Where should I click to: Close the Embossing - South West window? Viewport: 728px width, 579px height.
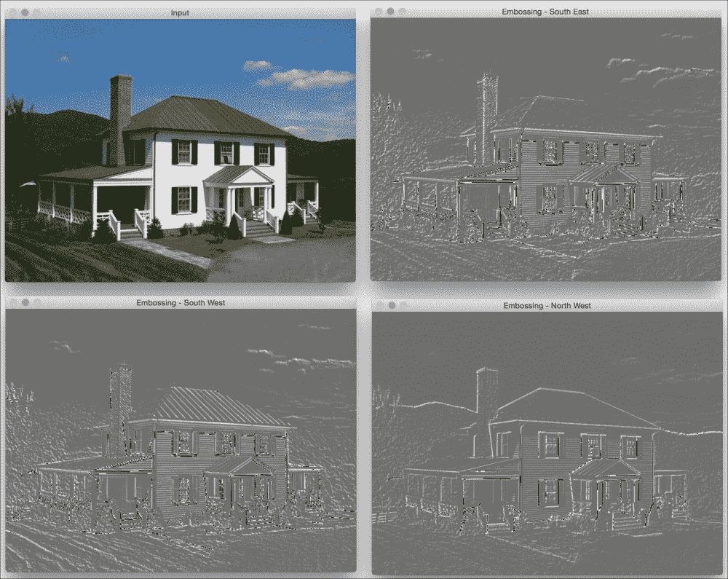pos(13,302)
